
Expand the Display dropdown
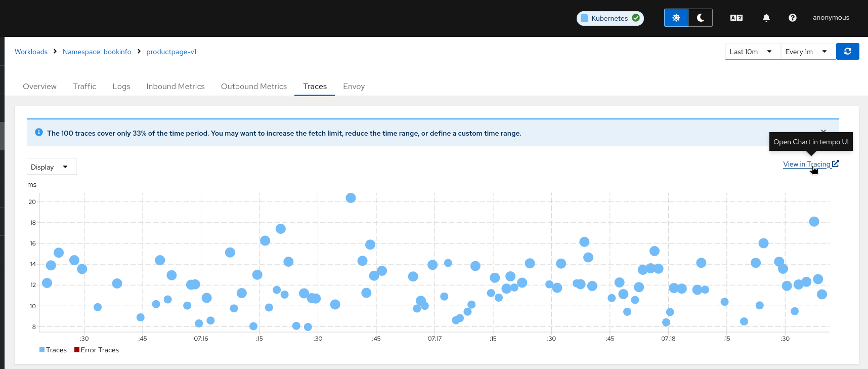pos(51,167)
